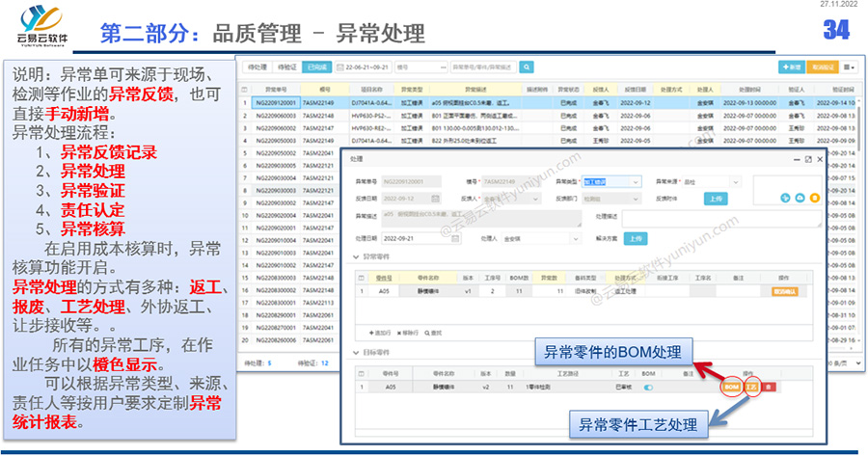868x456 pixels.
Task: Click the 工艺路径 header in 目标零件 grid
Action: (x=567, y=373)
